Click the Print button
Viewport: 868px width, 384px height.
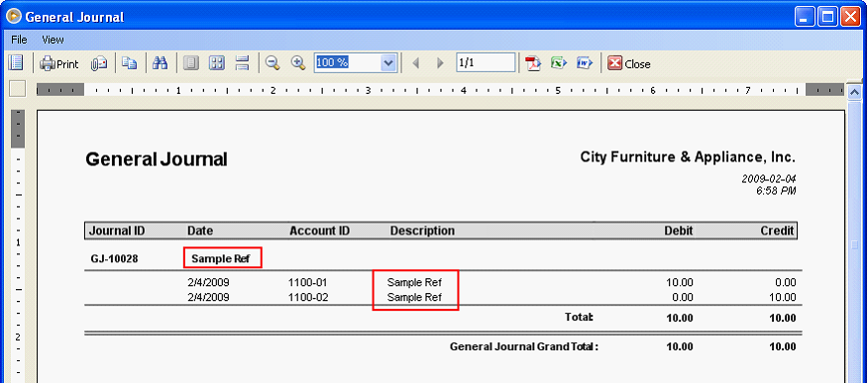point(59,63)
